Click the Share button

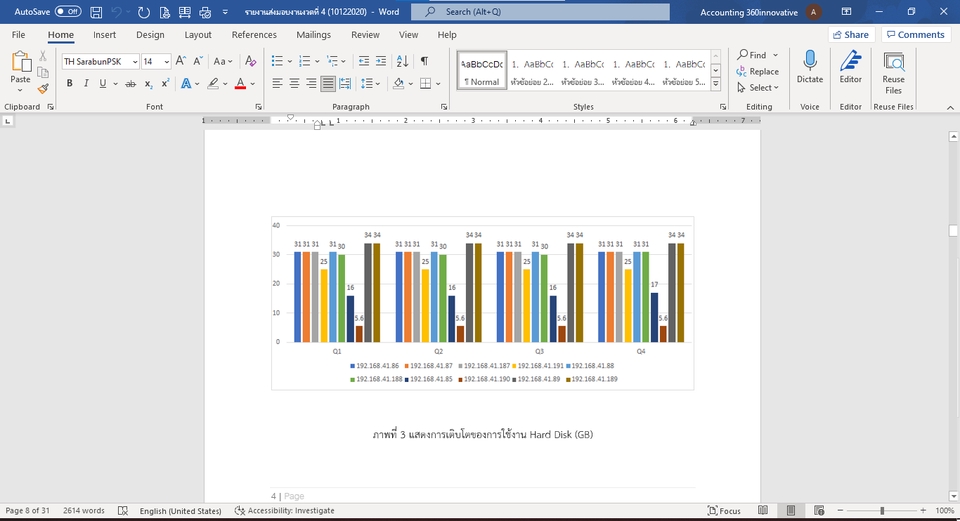point(851,35)
